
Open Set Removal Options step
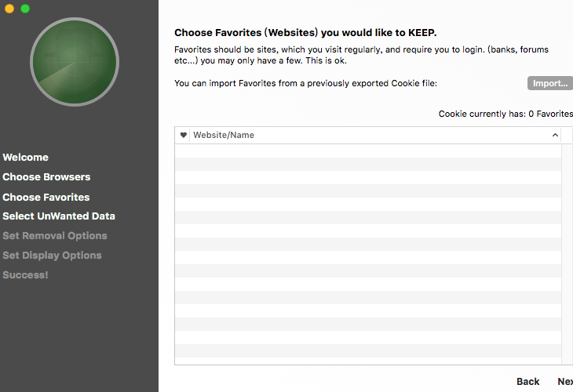point(55,236)
